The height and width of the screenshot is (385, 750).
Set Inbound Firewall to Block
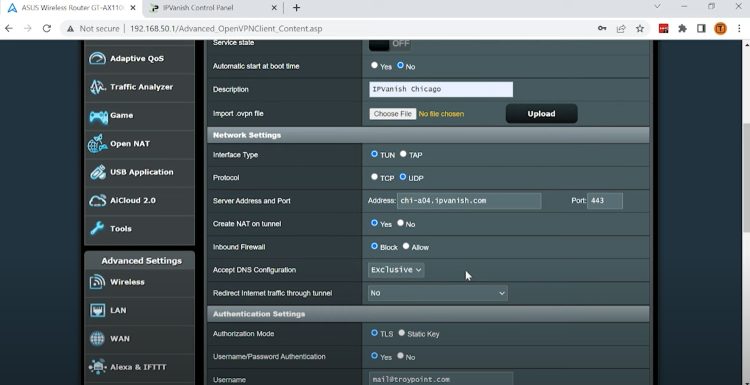click(375, 246)
